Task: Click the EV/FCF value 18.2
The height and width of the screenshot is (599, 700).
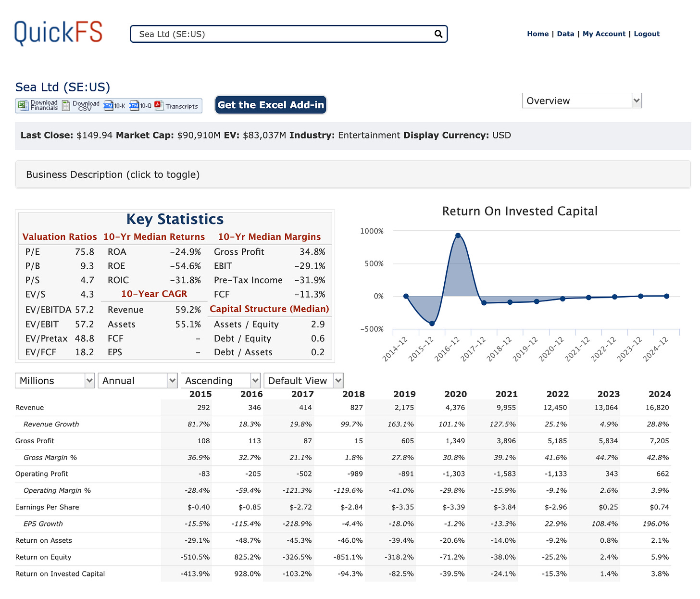Action: (85, 352)
